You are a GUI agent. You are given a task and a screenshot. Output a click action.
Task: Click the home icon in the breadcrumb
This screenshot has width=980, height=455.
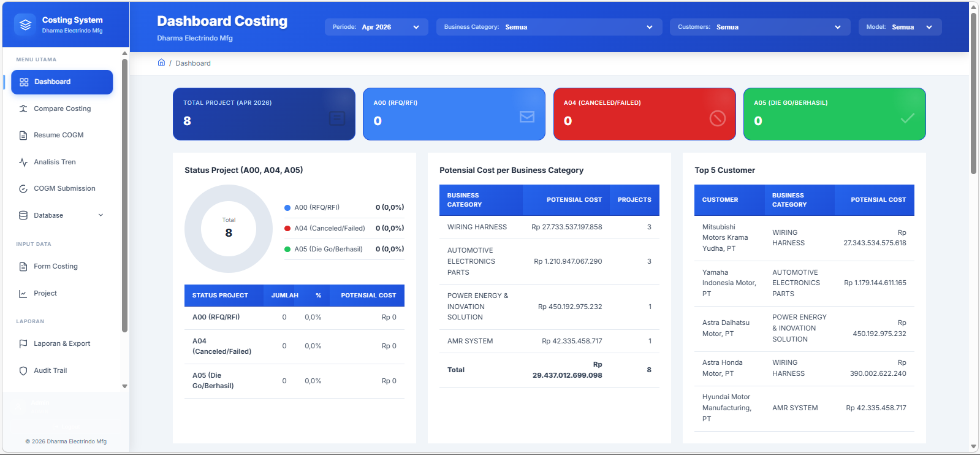click(x=161, y=63)
